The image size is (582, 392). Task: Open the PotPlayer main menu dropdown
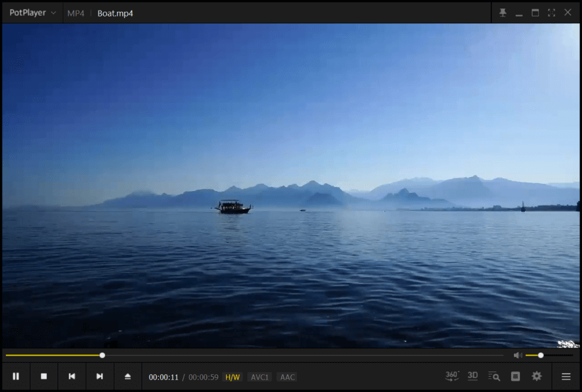pos(32,13)
